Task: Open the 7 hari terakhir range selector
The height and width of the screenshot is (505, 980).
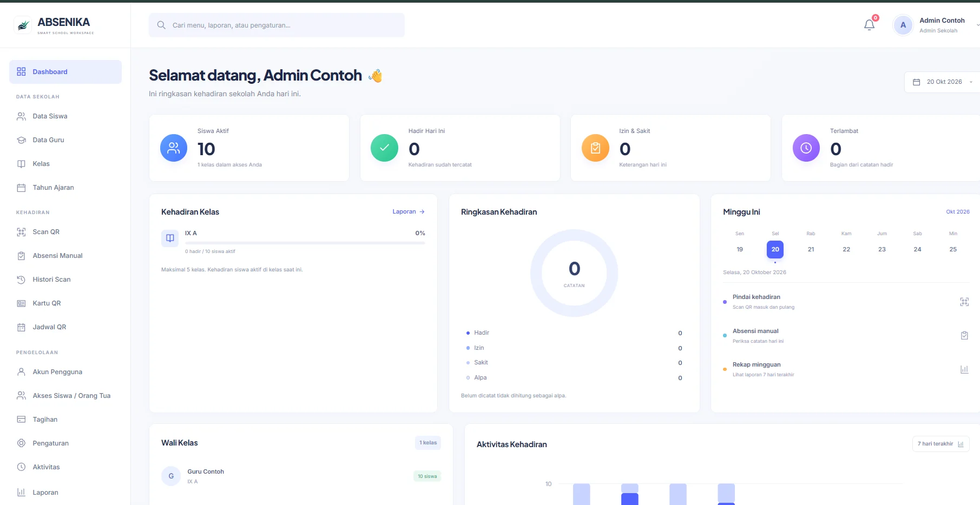Action: pos(940,444)
